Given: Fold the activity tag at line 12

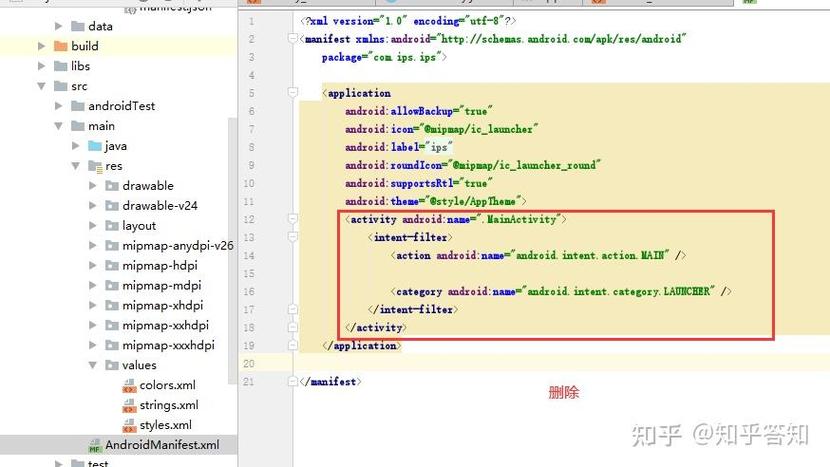Looking at the screenshot, I should click(293, 219).
